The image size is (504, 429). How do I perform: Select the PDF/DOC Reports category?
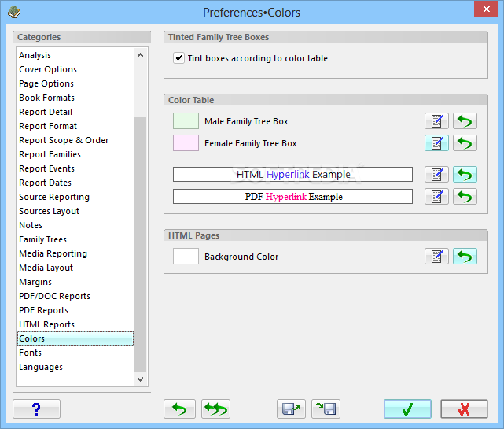[75, 296]
